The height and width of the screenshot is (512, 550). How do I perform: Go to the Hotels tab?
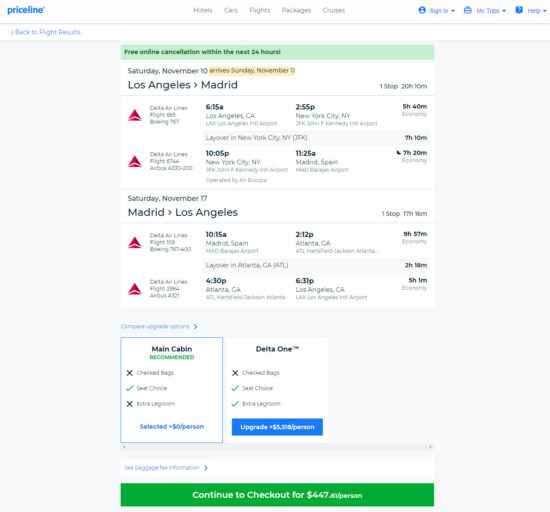click(x=203, y=10)
